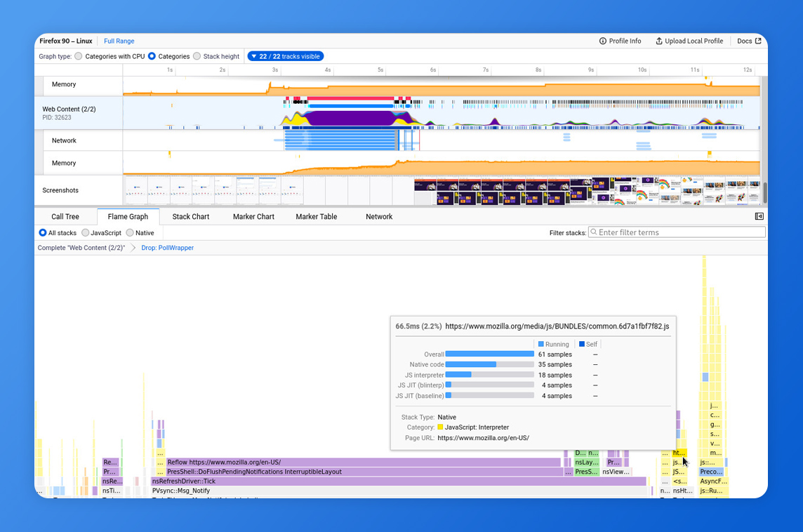The image size is (803, 532).
Task: Click Complete "Web Content (2/2)" breadcrumb
Action: [x=81, y=248]
